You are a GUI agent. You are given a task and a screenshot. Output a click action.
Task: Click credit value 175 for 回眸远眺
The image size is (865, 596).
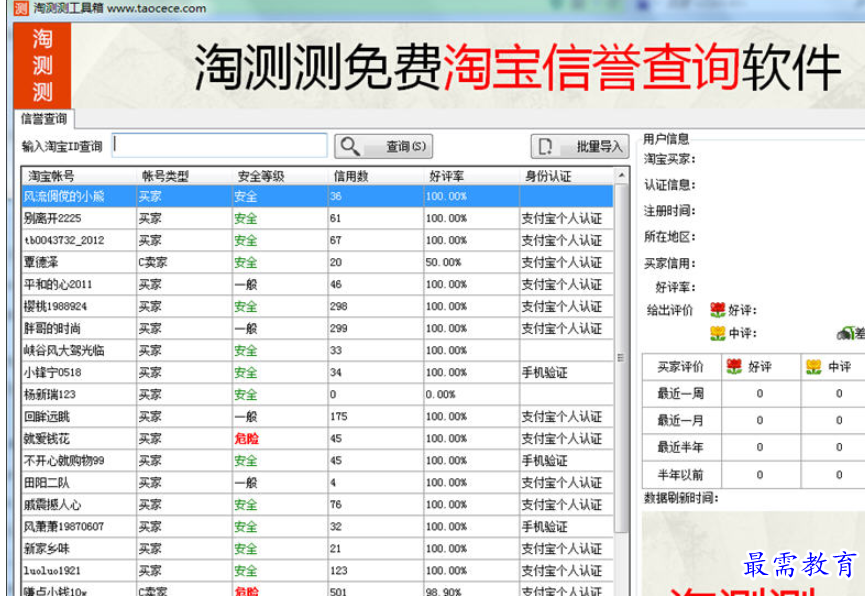coord(339,417)
